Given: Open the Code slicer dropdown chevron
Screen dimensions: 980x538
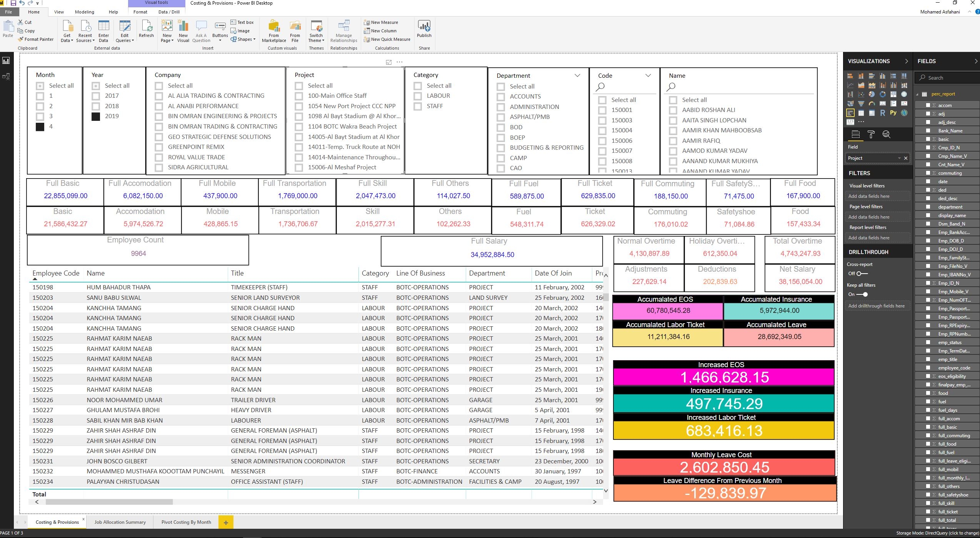Looking at the screenshot, I should pos(648,75).
